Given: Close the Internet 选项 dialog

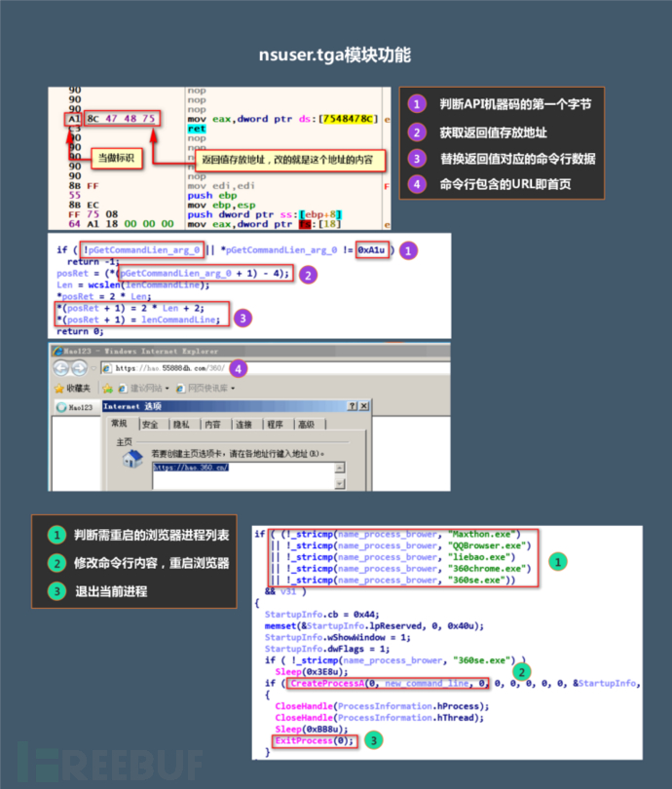Looking at the screenshot, I should click(363, 406).
